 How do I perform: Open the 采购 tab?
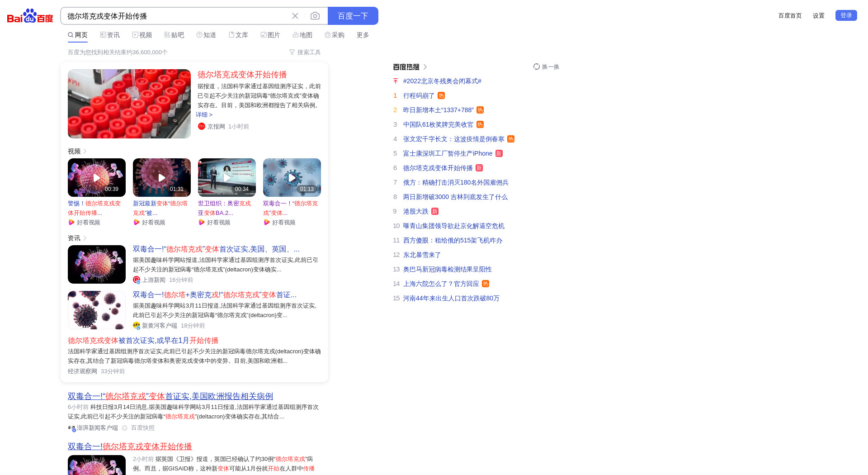[x=335, y=35]
